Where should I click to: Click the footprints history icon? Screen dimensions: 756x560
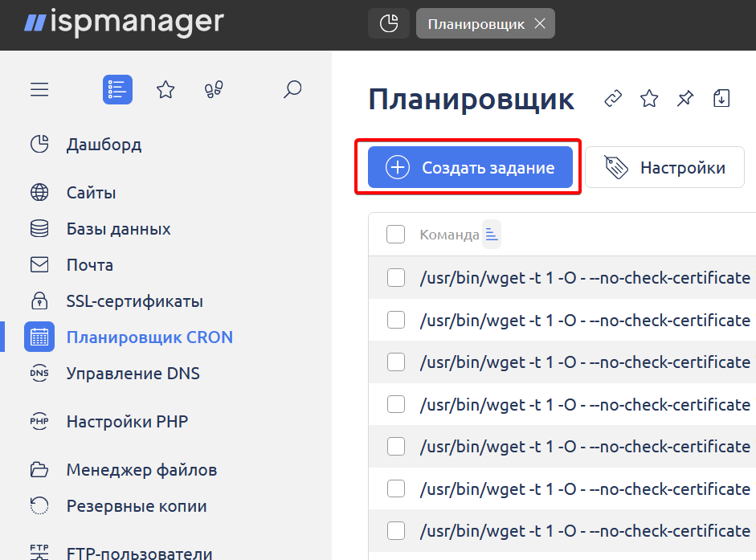point(214,89)
